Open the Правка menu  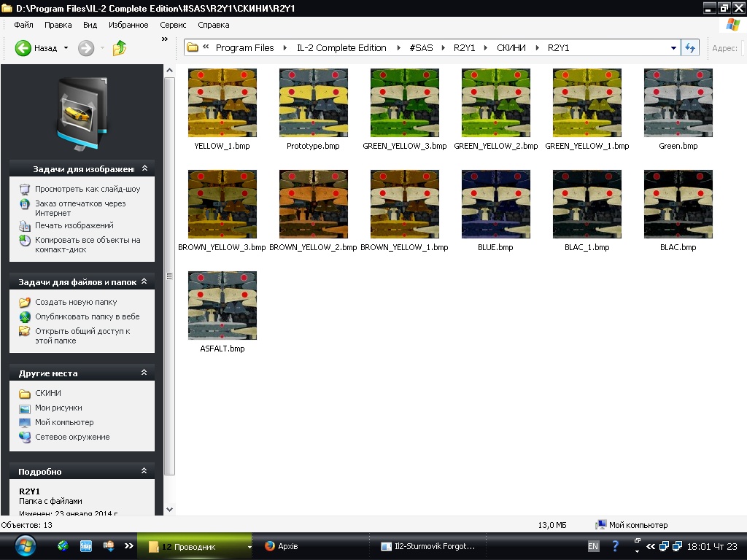(x=58, y=25)
